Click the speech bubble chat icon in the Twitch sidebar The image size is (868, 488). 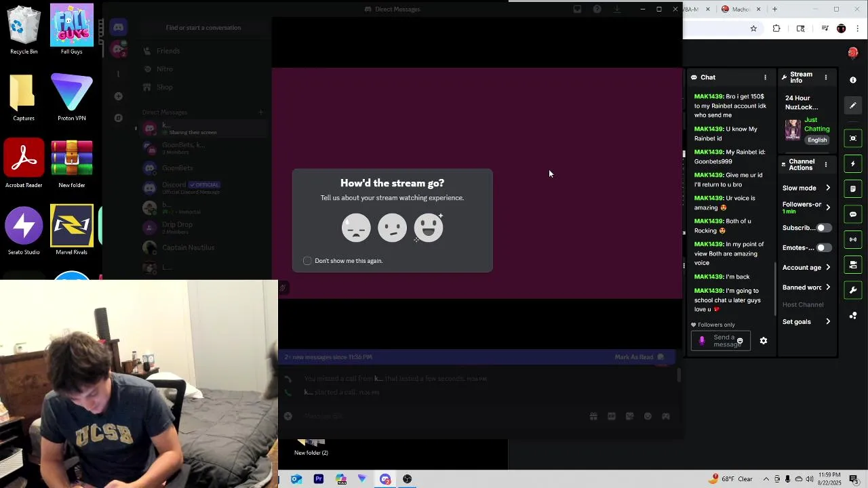click(x=853, y=214)
